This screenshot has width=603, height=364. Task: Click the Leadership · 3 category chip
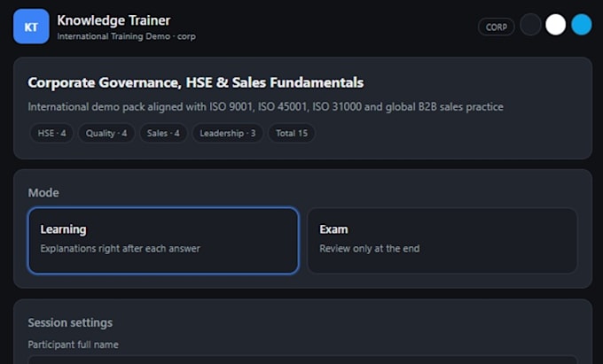coord(227,133)
